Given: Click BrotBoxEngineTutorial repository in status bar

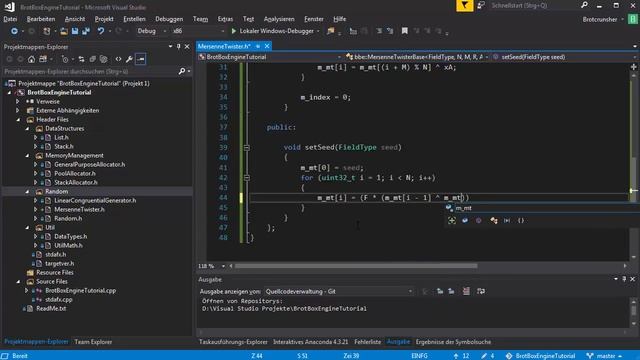Looking at the screenshot, I should pos(540,356).
